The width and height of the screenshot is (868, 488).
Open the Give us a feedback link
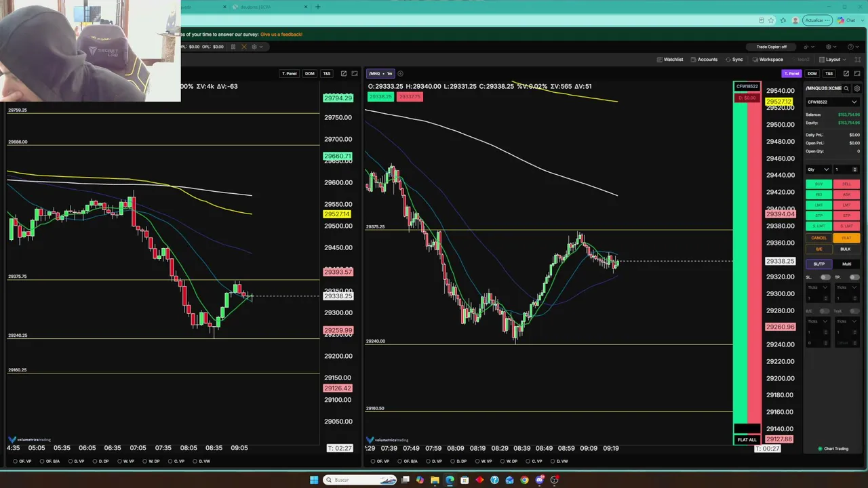pos(281,34)
